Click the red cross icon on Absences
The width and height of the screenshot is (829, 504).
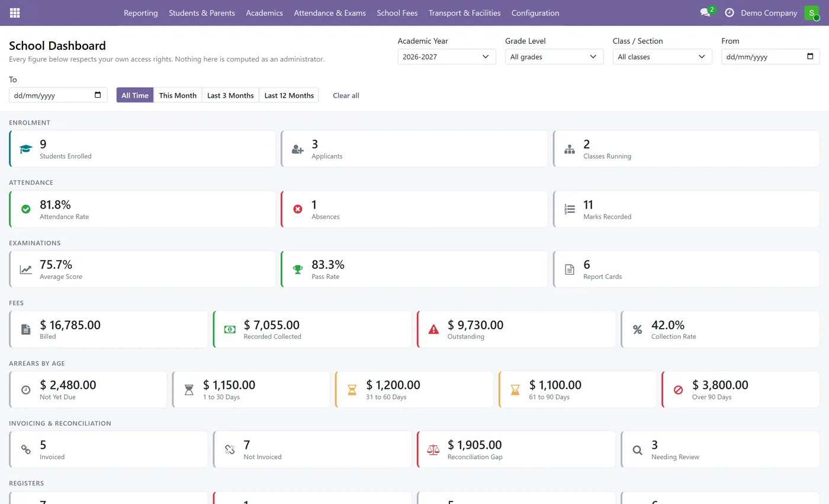pyautogui.click(x=298, y=209)
